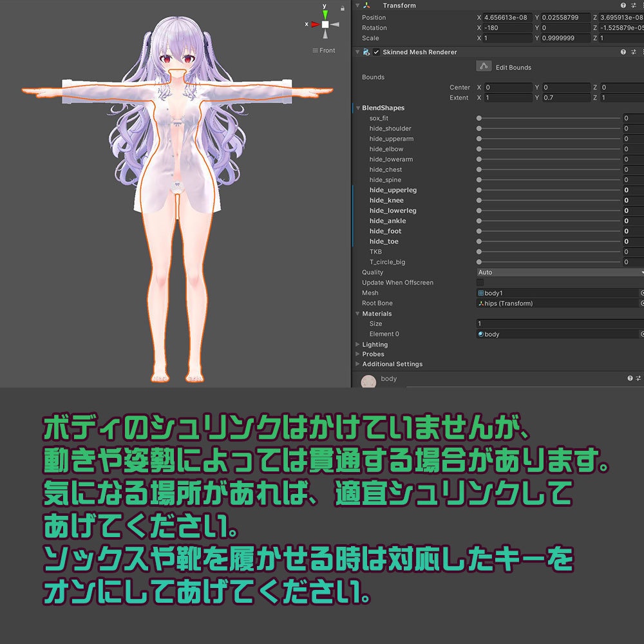Click the grey right cone of scene gizmo
The image size is (644, 644).
click(335, 24)
